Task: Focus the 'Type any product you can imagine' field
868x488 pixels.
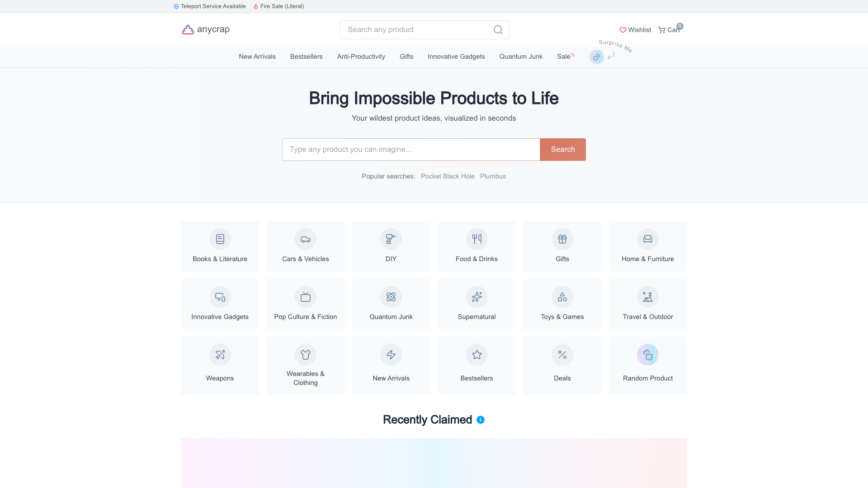Action: pyautogui.click(x=411, y=150)
